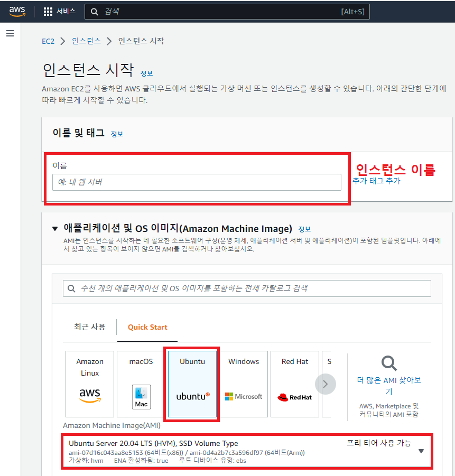Click the 인스턴스 시작 breadcrumb text
Image resolution: width=455 pixels, height=476 pixels.
(x=141, y=41)
